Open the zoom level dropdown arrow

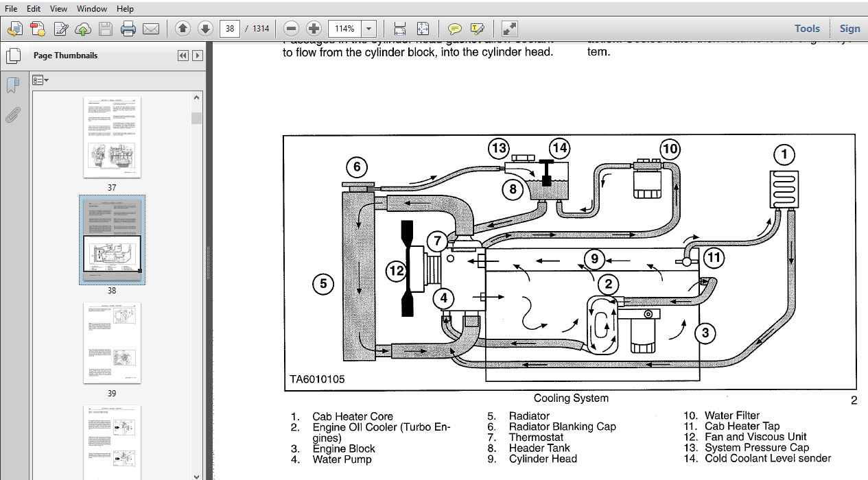(369, 29)
